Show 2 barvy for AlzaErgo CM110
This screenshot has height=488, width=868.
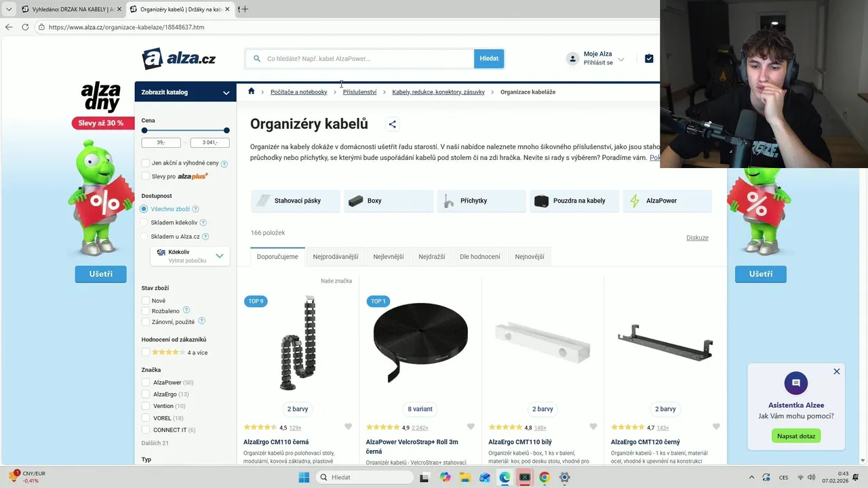298,409
